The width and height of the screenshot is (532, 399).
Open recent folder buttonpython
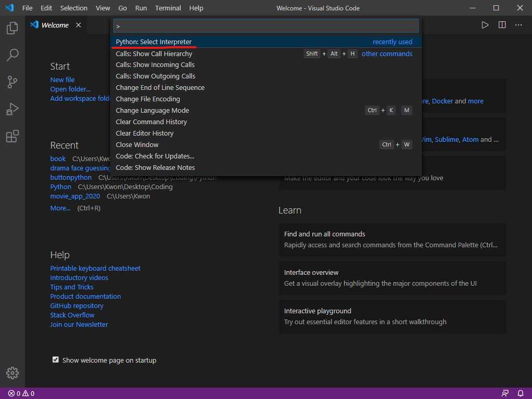click(71, 178)
